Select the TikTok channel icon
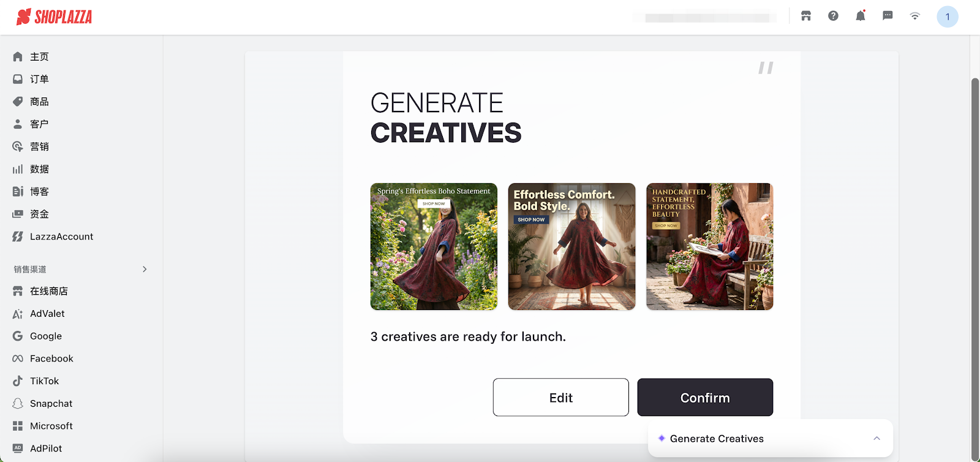Image resolution: width=980 pixels, height=462 pixels. pyautogui.click(x=18, y=381)
